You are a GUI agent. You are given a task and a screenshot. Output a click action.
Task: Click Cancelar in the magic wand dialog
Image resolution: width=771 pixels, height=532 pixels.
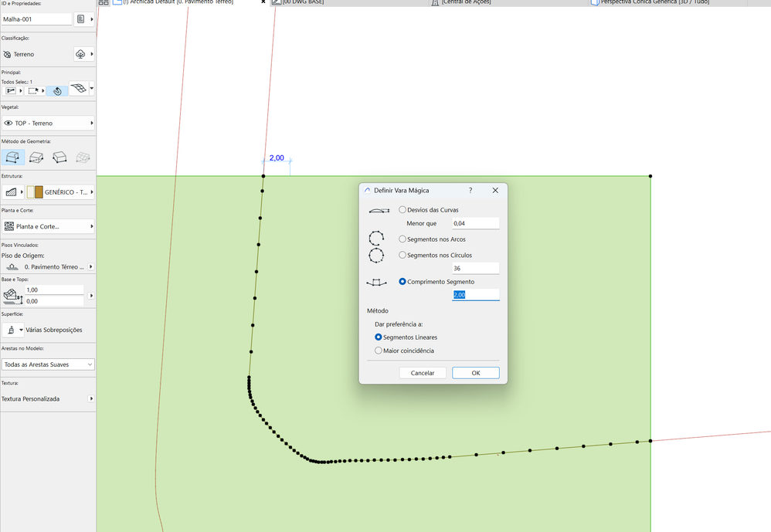pyautogui.click(x=423, y=373)
